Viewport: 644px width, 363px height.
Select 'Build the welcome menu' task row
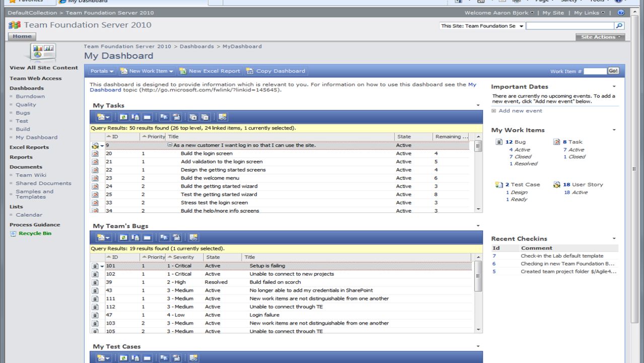(x=279, y=178)
